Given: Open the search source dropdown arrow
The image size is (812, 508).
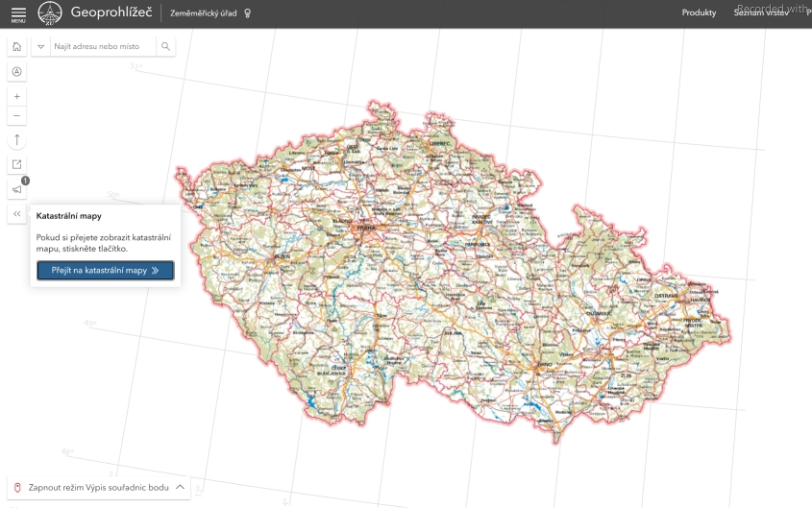Looking at the screenshot, I should pos(41,46).
